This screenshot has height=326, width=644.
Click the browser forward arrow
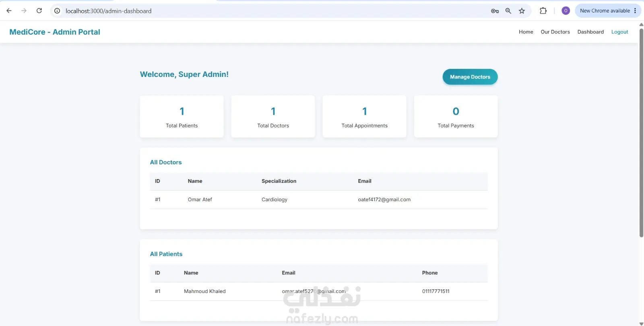[24, 11]
